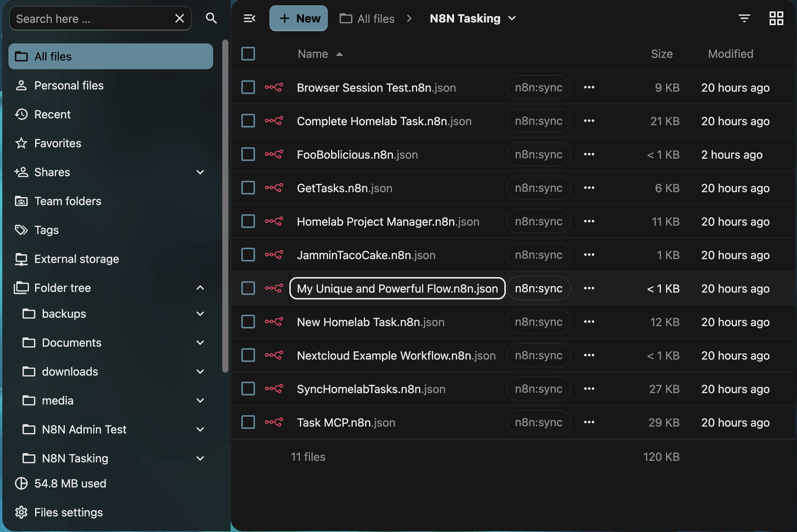The height and width of the screenshot is (532, 797).
Task: Open Favorites in sidebar
Action: [x=110, y=143]
